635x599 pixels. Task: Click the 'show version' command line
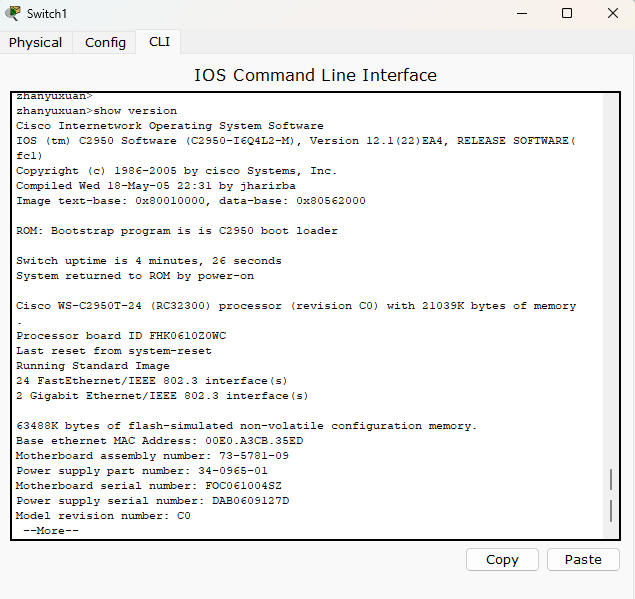96,111
